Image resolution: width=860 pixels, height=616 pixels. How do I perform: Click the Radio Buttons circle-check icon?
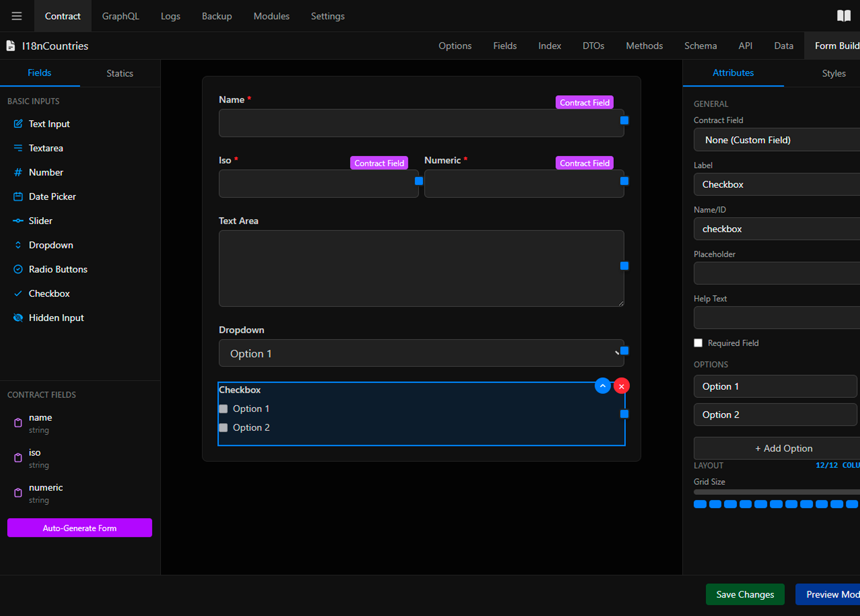tap(18, 270)
